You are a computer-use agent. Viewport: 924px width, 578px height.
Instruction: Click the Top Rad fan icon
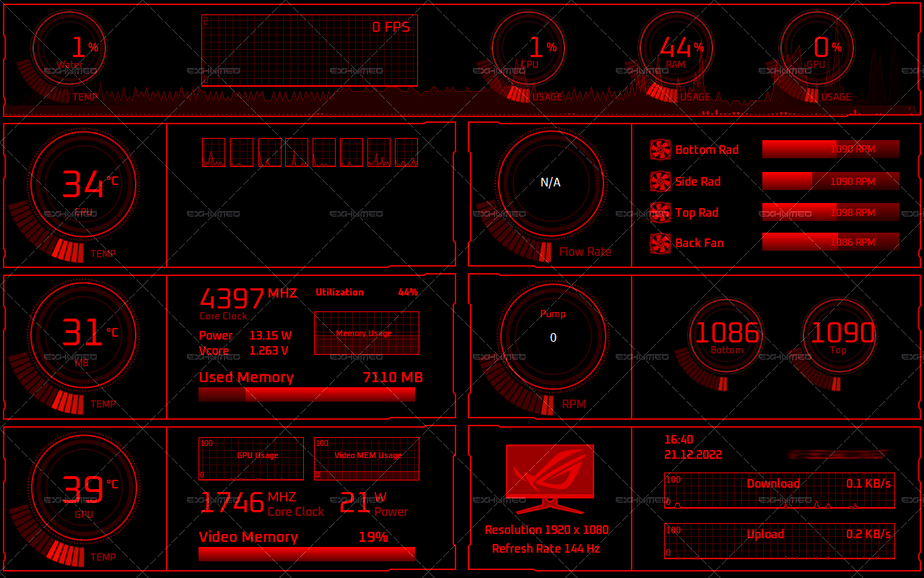pyautogui.click(x=659, y=213)
